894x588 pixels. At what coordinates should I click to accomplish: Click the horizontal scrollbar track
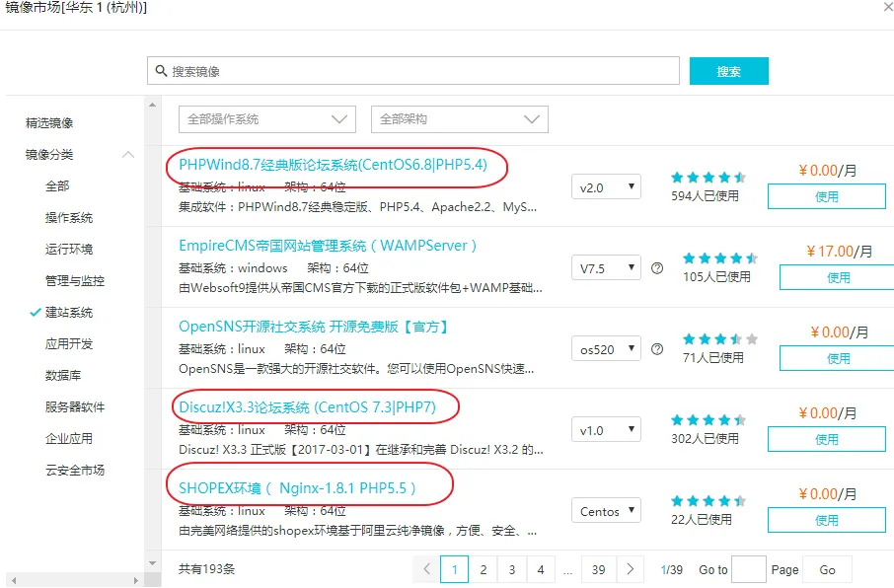75,580
